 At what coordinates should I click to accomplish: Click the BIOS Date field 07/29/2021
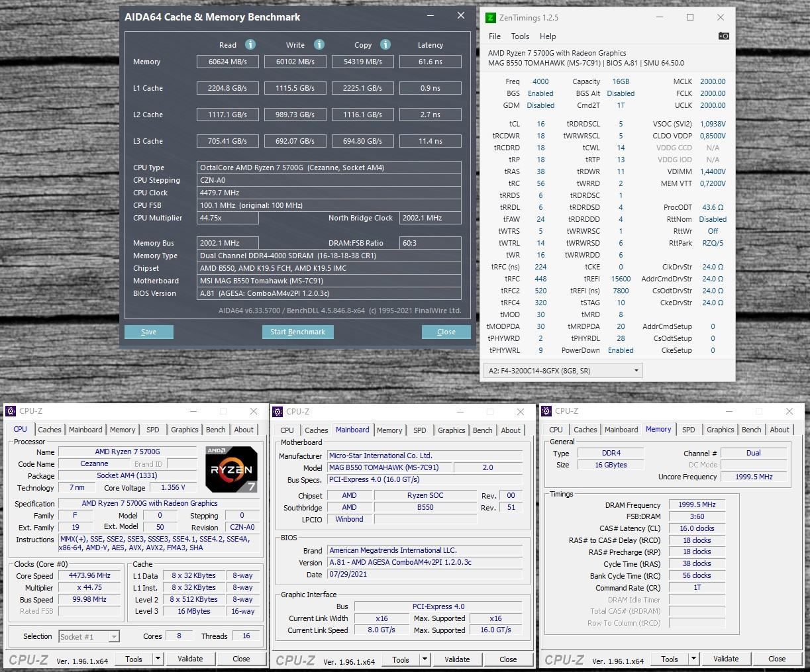click(425, 574)
